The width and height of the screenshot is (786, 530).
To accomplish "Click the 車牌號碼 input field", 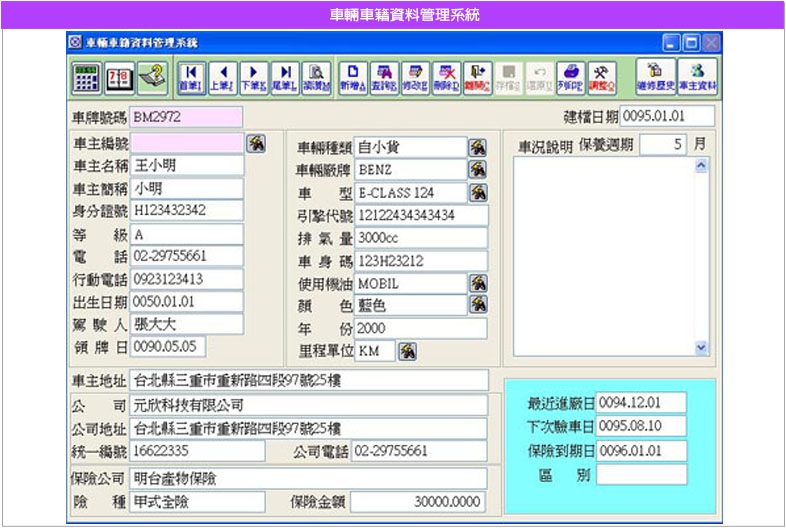I will [x=172, y=116].
